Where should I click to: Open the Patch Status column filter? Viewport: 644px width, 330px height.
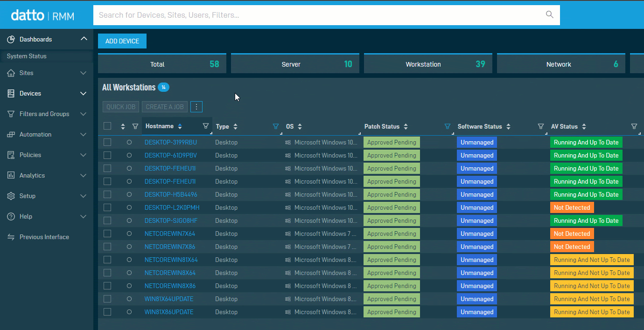[x=448, y=126]
